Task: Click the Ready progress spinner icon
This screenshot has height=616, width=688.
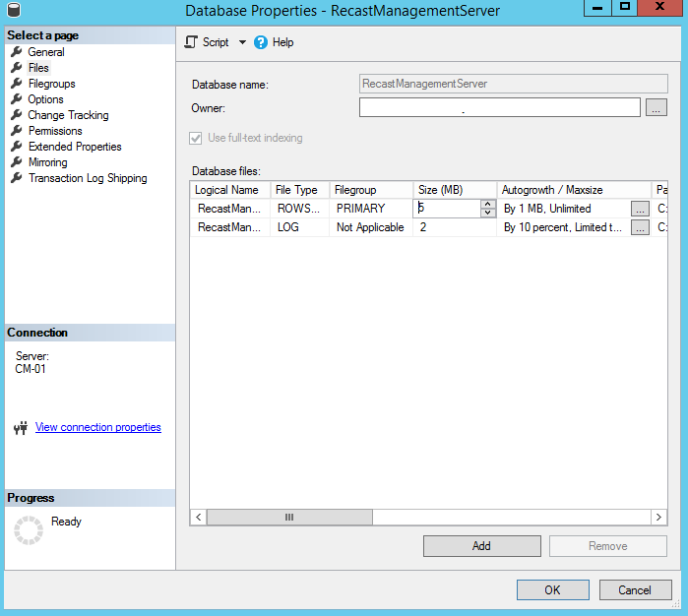Action: (29, 530)
